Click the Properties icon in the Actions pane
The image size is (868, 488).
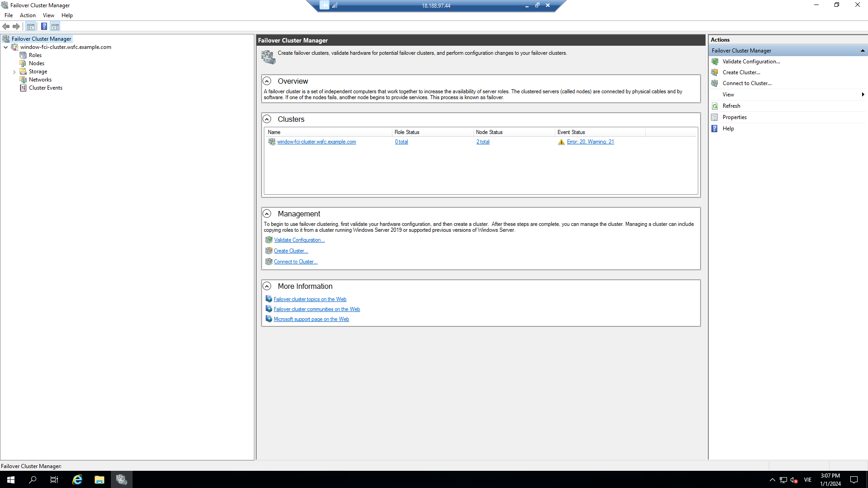pos(715,117)
